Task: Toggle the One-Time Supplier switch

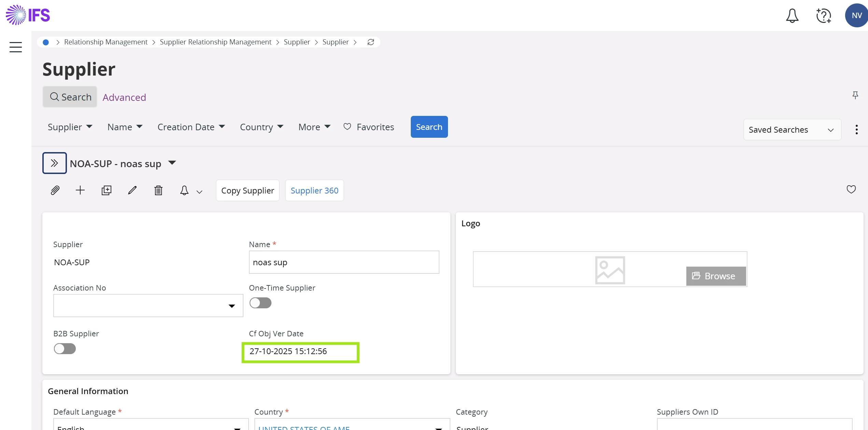Action: click(x=260, y=303)
